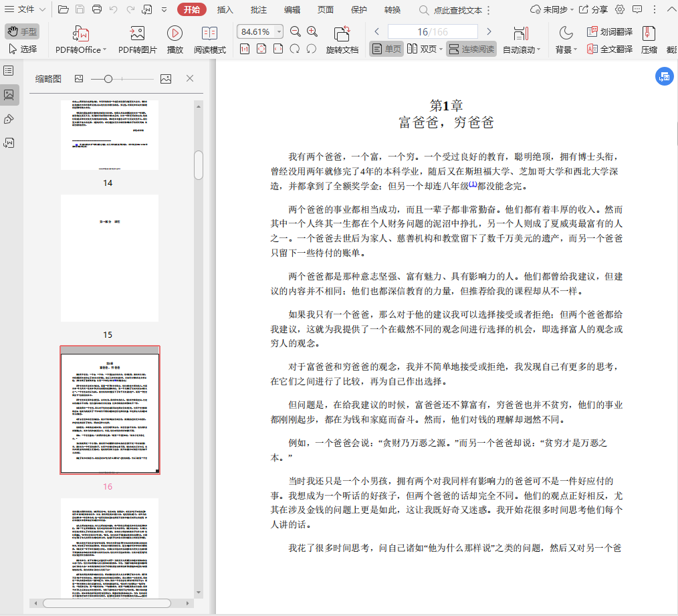Open 全文翻译 full text translation
678x616 pixels.
[x=610, y=49]
